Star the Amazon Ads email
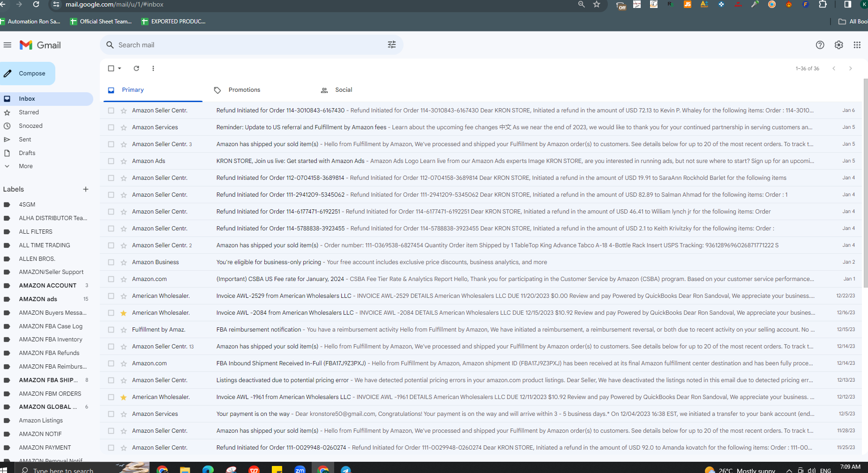This screenshot has height=473, width=868. (124, 161)
